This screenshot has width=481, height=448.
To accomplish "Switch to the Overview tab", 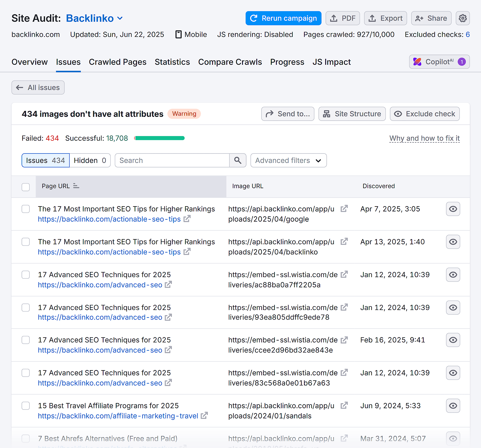I will tap(29, 62).
